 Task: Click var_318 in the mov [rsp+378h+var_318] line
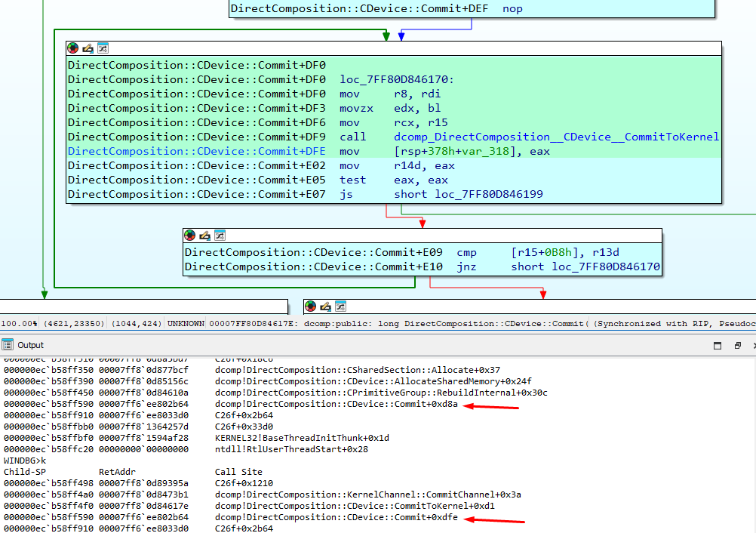(486, 152)
